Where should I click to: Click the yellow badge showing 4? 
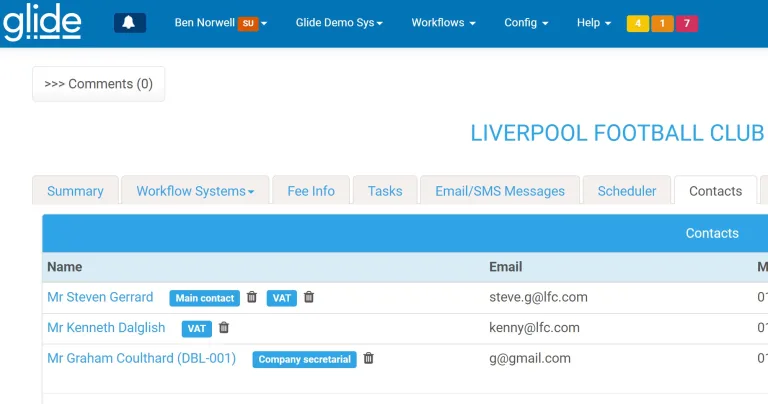click(x=638, y=23)
